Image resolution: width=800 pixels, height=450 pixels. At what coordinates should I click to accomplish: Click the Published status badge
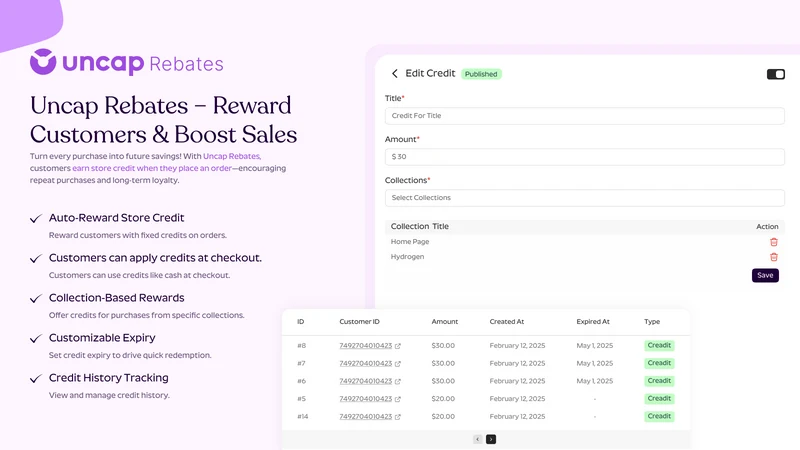tap(481, 74)
